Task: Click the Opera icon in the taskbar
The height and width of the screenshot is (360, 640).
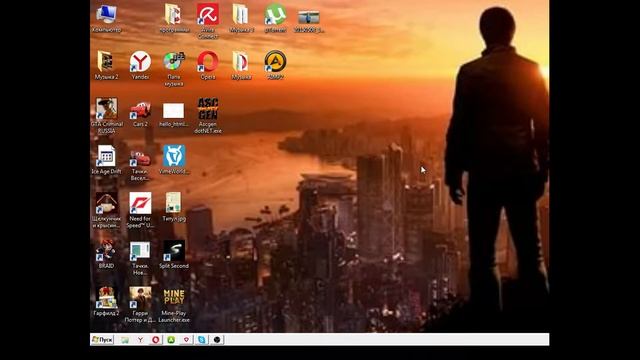Action: pos(156,340)
